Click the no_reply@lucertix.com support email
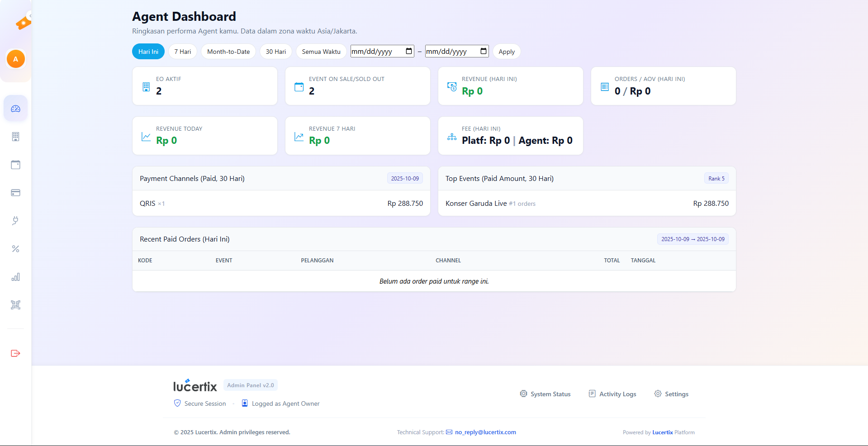This screenshot has width=868, height=446. (x=485, y=432)
